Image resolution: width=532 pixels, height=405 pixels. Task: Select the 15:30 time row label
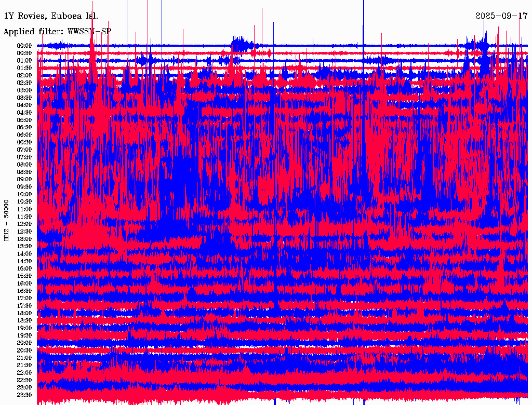(x=24, y=276)
